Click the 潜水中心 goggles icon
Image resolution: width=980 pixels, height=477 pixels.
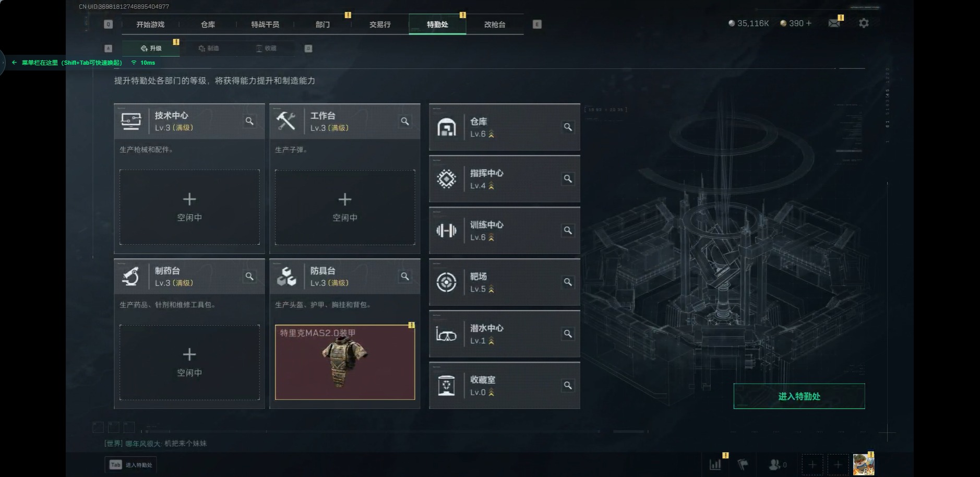(446, 334)
